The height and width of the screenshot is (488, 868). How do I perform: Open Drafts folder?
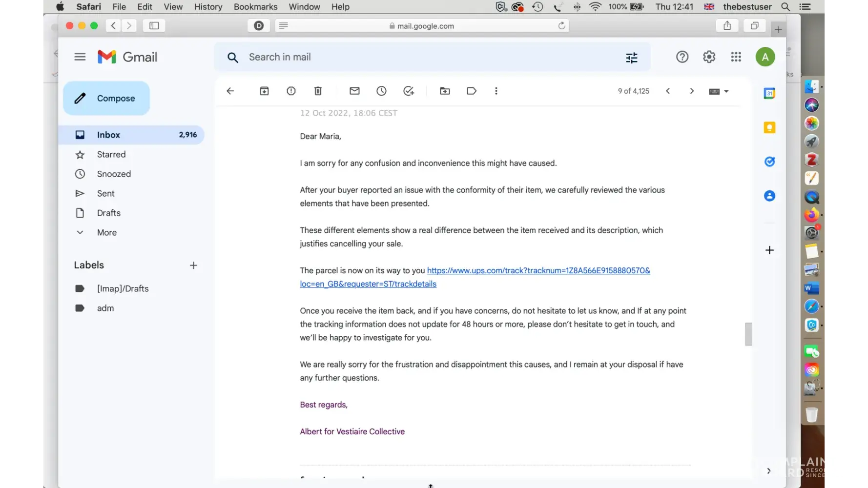pyautogui.click(x=108, y=213)
